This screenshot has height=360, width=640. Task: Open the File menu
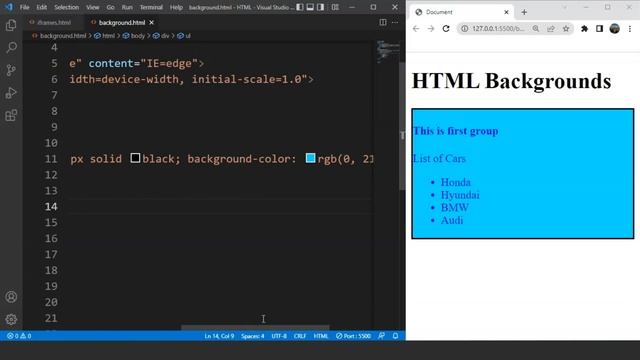(x=24, y=7)
